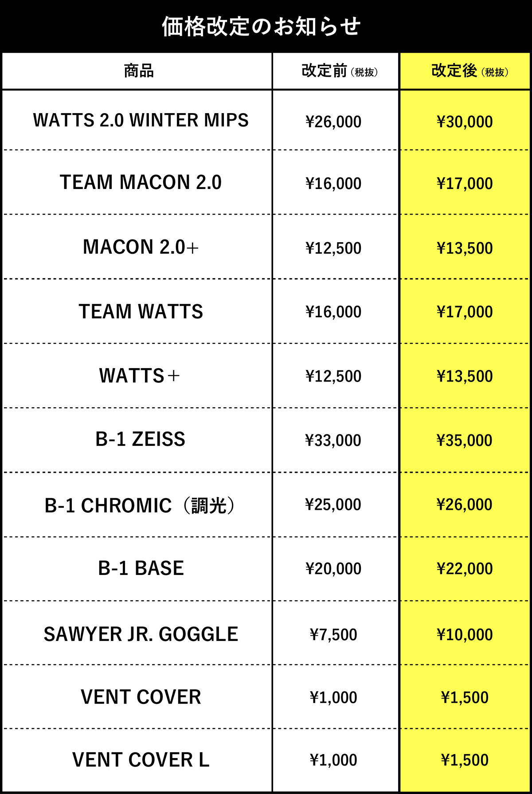Screen dimensions: 532x794
Task: Select VENT COVER L product name
Action: click(x=141, y=760)
